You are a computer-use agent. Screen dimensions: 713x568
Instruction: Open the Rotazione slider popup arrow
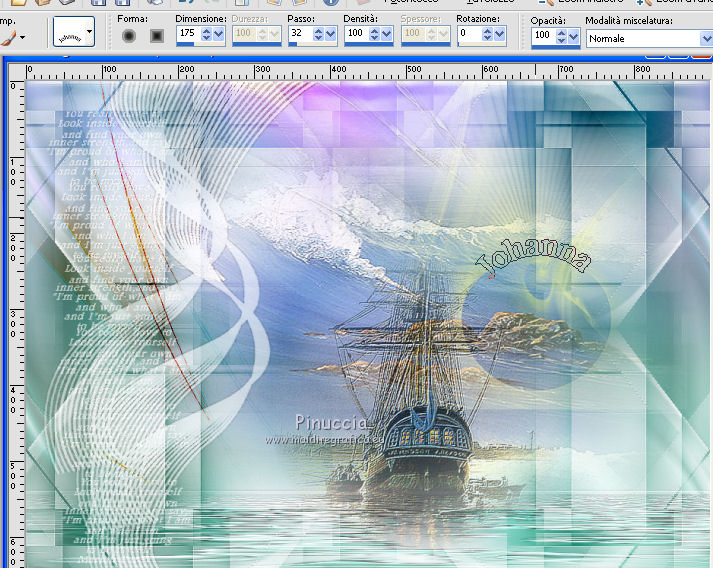point(500,34)
